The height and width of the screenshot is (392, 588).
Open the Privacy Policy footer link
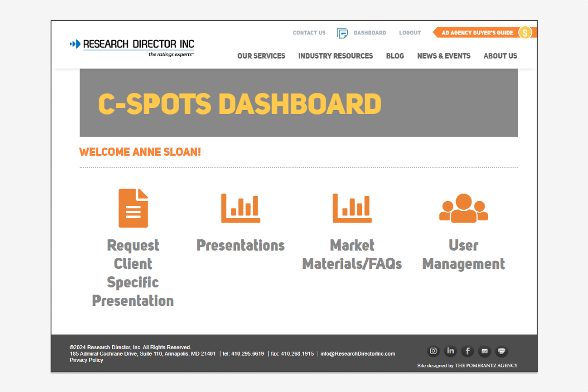click(86, 360)
